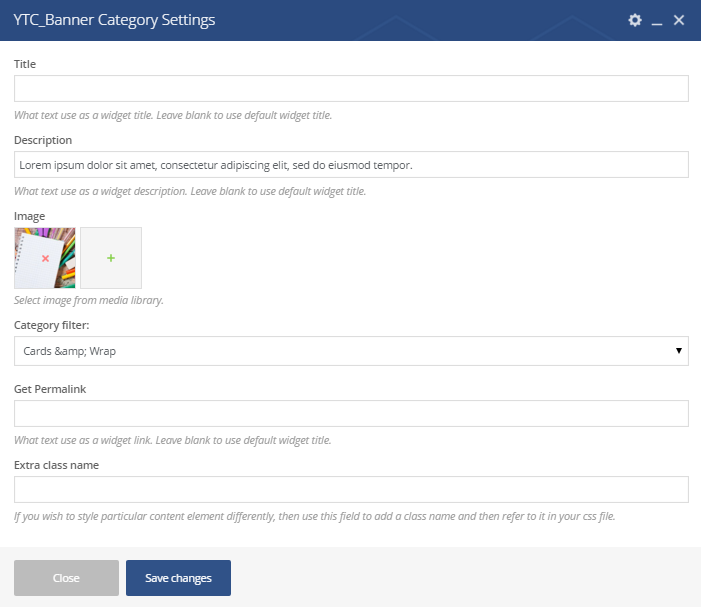Click the 'Description' label
This screenshot has height=607, width=701.
click(x=43, y=140)
